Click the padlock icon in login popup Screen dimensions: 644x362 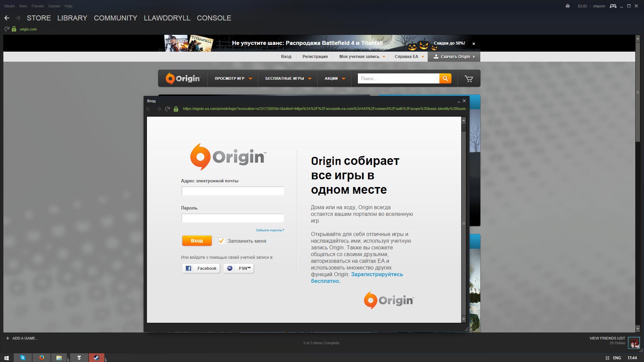click(x=176, y=109)
